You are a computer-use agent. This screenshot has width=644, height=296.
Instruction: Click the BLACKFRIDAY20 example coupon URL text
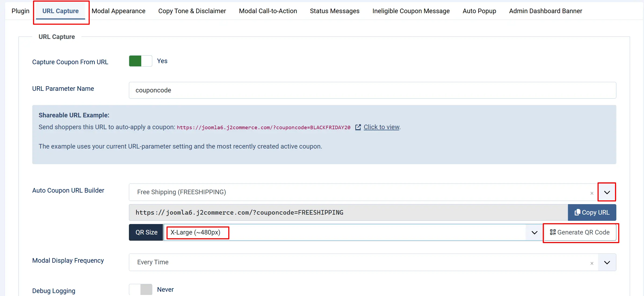point(263,127)
